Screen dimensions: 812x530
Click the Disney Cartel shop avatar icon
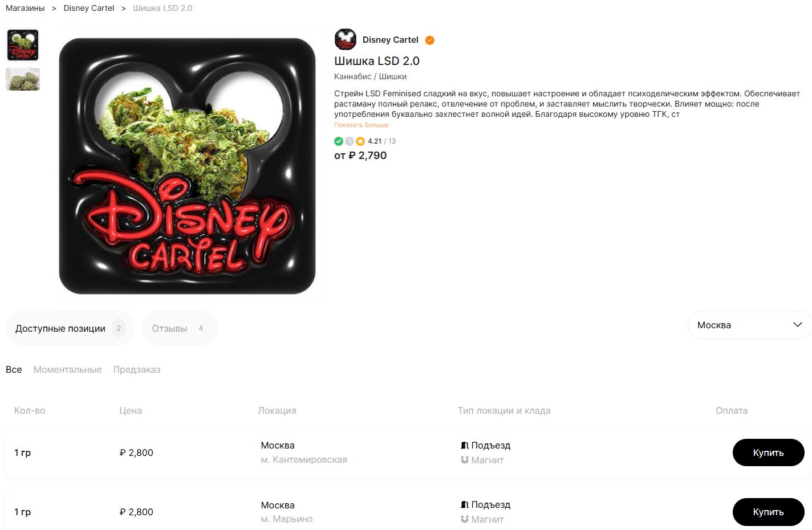pyautogui.click(x=345, y=39)
